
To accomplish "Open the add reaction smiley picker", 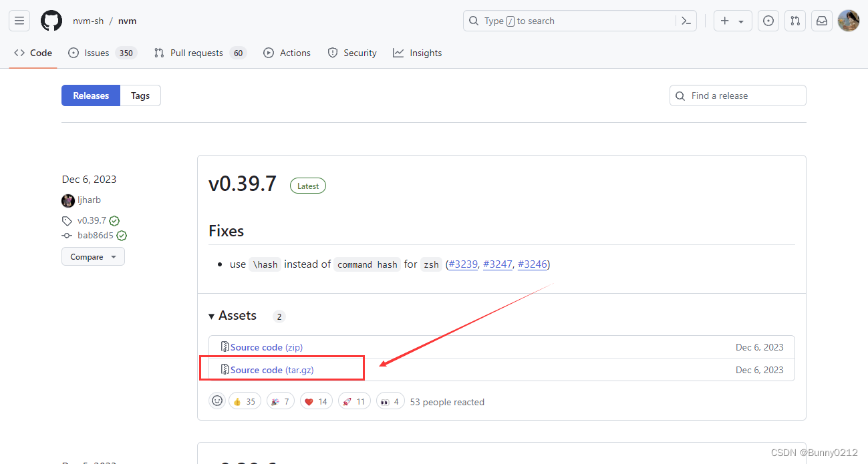I will pos(217,401).
